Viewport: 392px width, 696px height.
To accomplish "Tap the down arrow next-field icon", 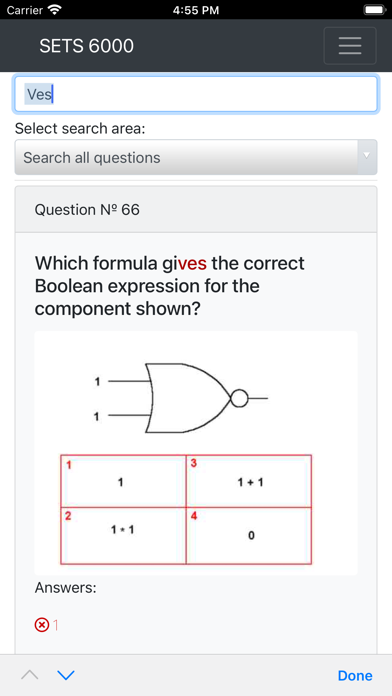I will 66,675.
